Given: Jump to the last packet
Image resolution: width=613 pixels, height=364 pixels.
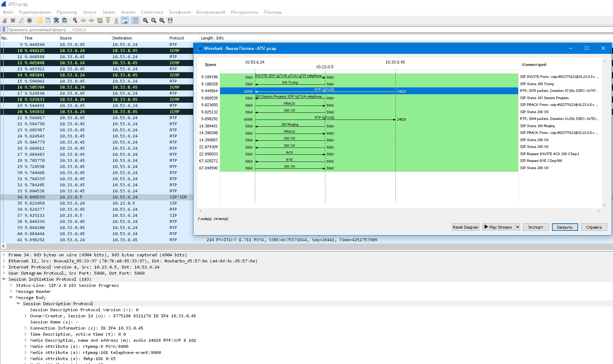Looking at the screenshot, I should pos(116,20).
